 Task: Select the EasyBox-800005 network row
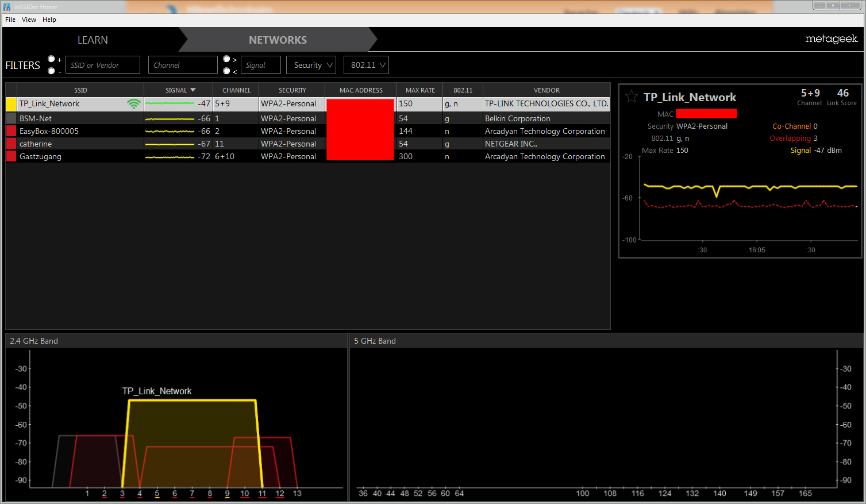(308, 131)
